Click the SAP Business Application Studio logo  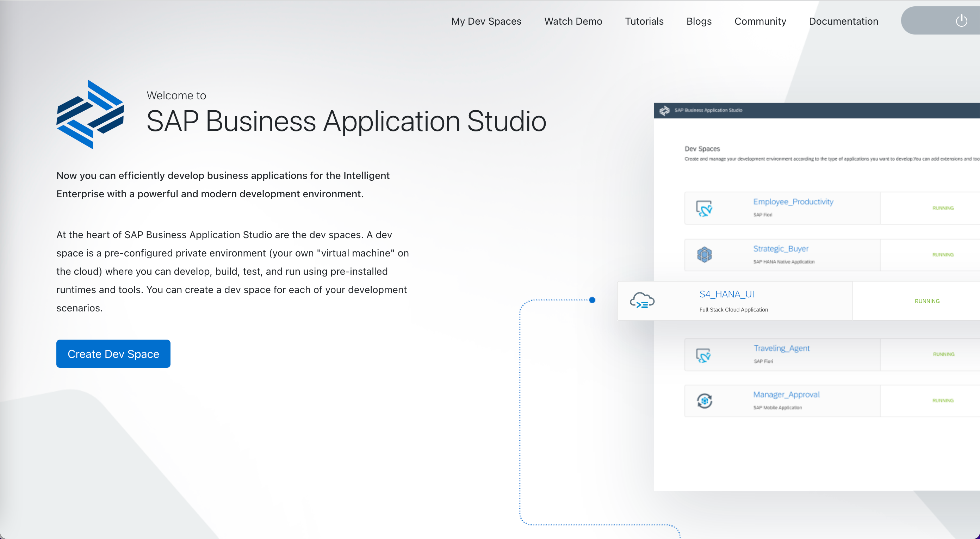coord(90,114)
